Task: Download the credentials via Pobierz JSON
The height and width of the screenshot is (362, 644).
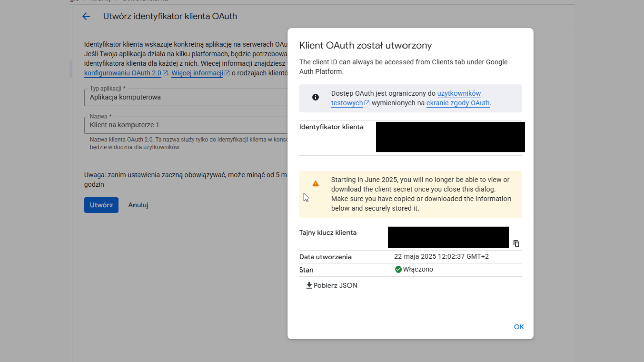Action: [331, 285]
